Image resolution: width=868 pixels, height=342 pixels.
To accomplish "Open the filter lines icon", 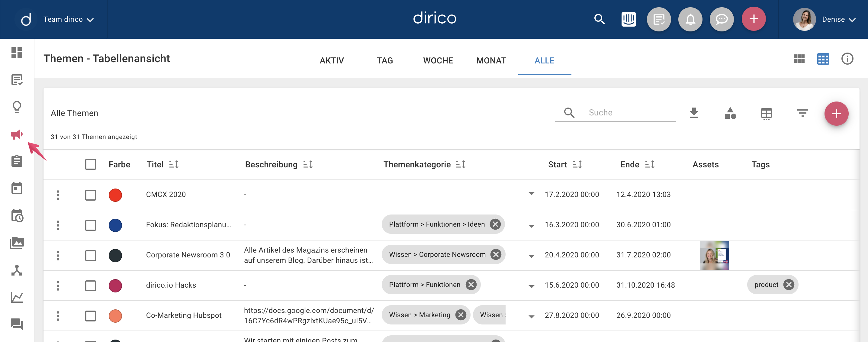I will [x=803, y=113].
